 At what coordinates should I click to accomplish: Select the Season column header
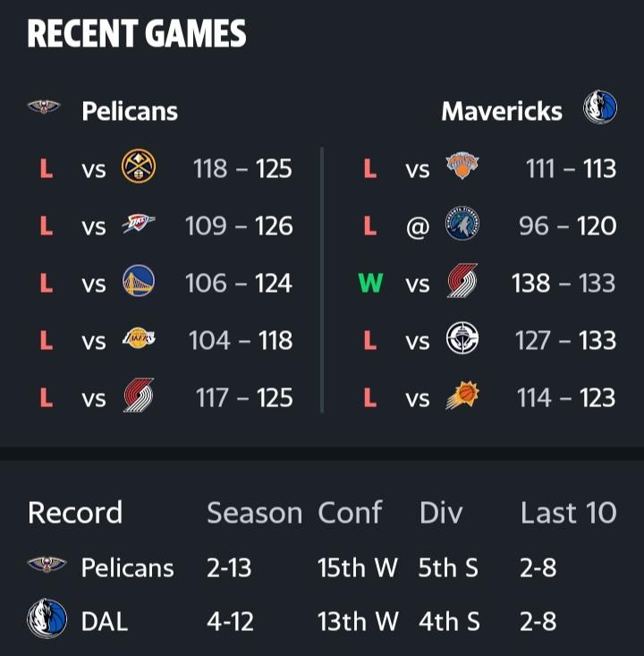(254, 513)
